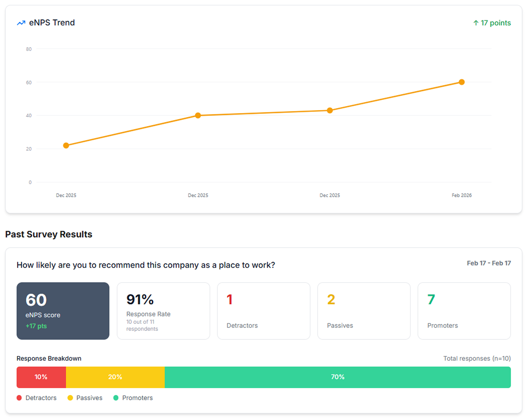The width and height of the screenshot is (528, 420).
Task: Click the Feb 2026 x-axis label
Action: (x=461, y=195)
